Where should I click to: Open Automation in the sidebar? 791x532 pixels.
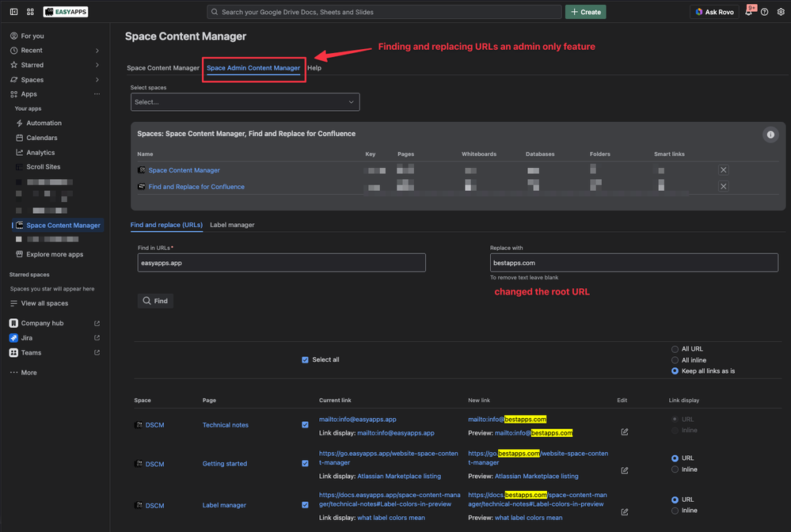(x=44, y=123)
